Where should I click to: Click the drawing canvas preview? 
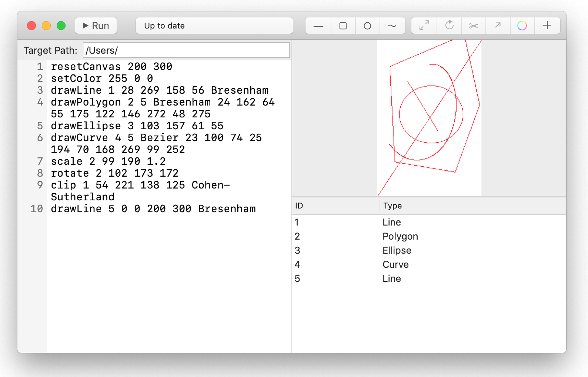point(430,118)
